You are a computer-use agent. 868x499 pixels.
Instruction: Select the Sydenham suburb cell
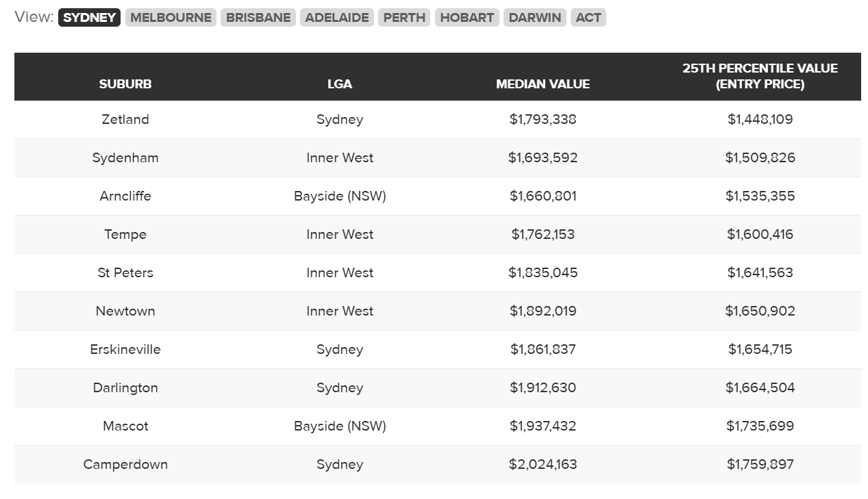click(x=125, y=157)
